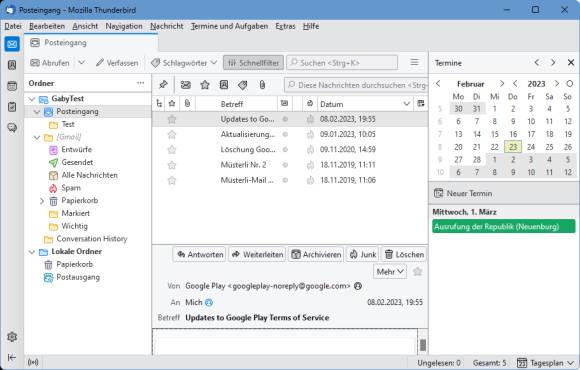Open Settings gear in sidebar
580x370 pixels.
click(x=12, y=337)
